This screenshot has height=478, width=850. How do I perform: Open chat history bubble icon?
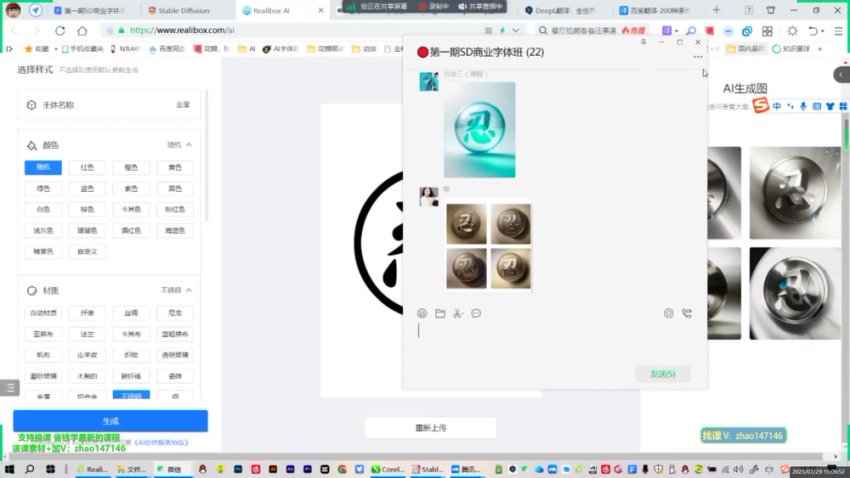476,313
